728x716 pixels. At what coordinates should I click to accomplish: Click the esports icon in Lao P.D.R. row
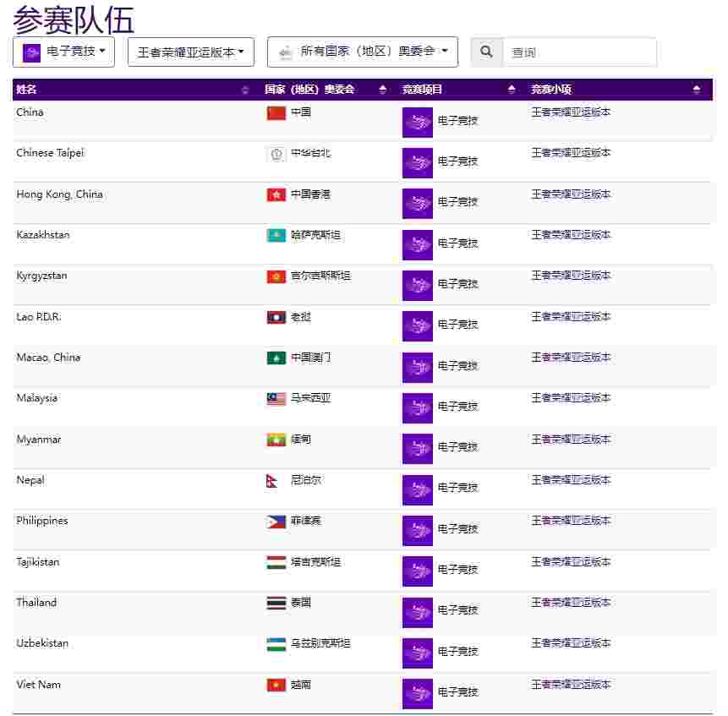(418, 326)
